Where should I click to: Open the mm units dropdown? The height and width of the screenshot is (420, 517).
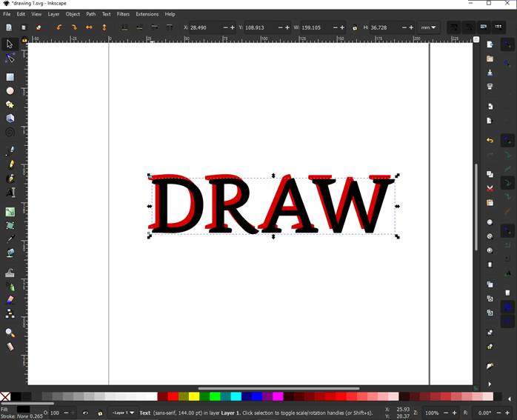tap(428, 27)
